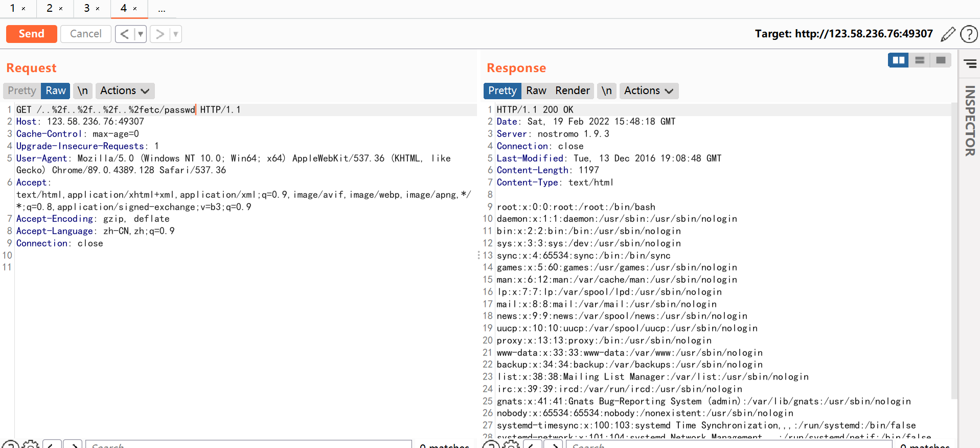Viewport: 980px width, 448px height.
Task: Click the GET request line path
Action: [116, 109]
